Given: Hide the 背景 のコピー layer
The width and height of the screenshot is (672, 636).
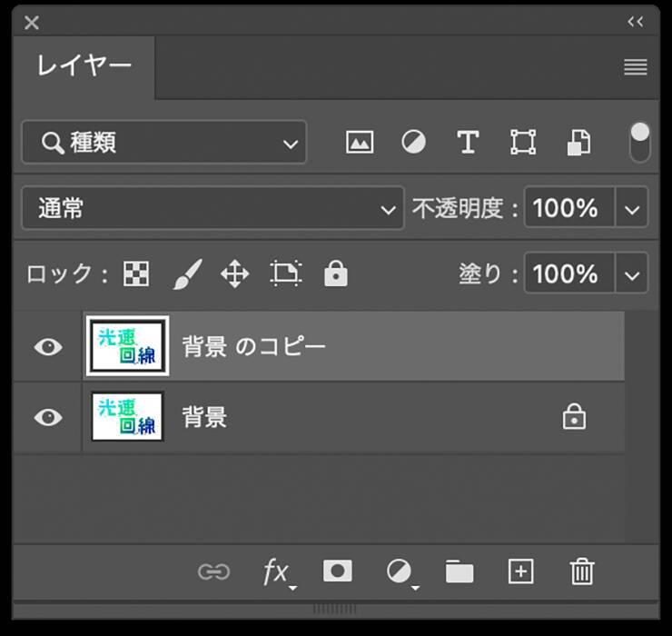Looking at the screenshot, I should pyautogui.click(x=48, y=347).
